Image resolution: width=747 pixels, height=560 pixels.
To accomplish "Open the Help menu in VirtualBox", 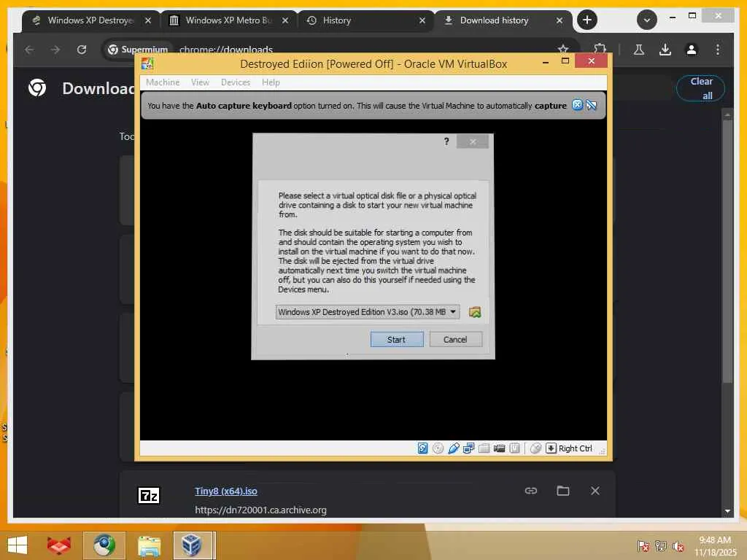I will click(271, 82).
